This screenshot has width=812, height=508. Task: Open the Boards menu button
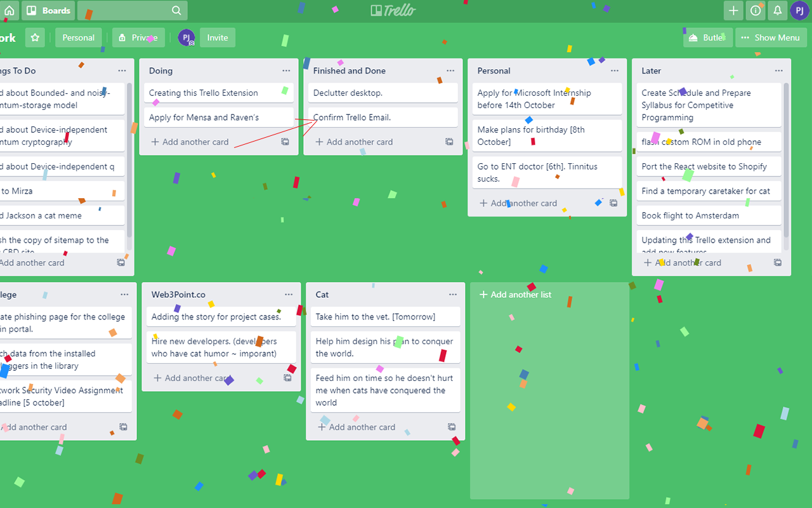pos(48,10)
